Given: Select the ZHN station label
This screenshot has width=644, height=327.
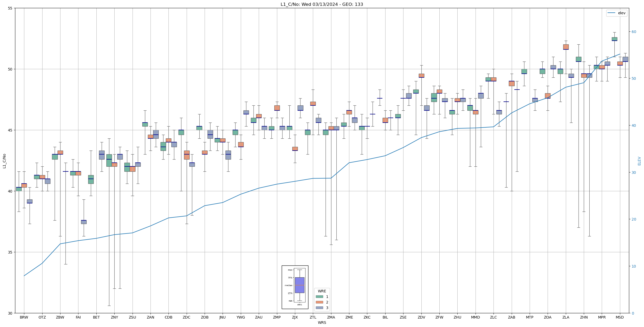Looking at the screenshot, I should click(x=584, y=317).
